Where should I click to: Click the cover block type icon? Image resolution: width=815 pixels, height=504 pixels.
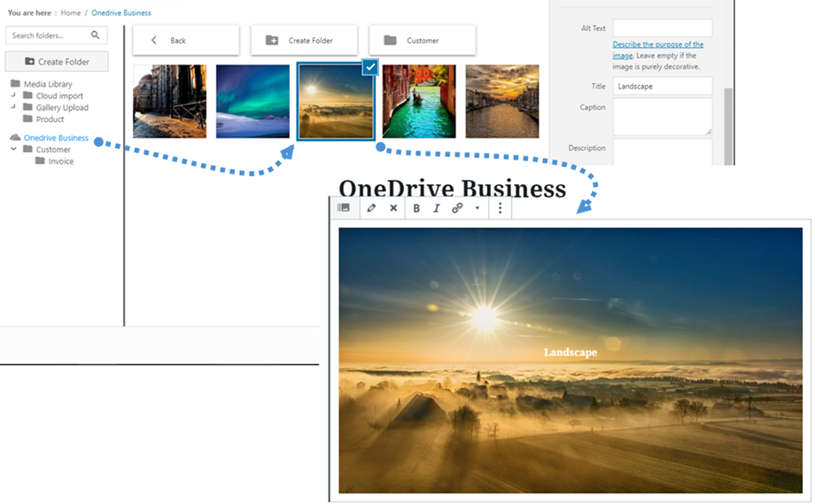click(344, 208)
